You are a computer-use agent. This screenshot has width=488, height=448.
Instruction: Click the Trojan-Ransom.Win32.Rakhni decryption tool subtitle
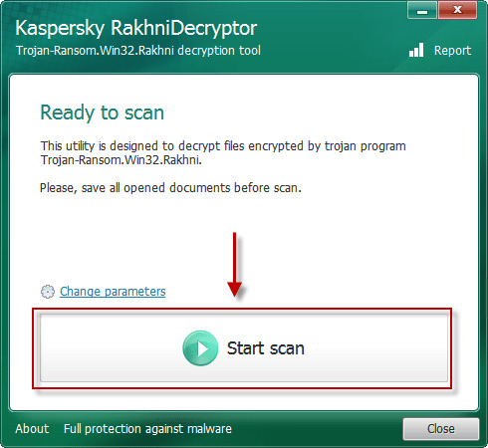138,51
